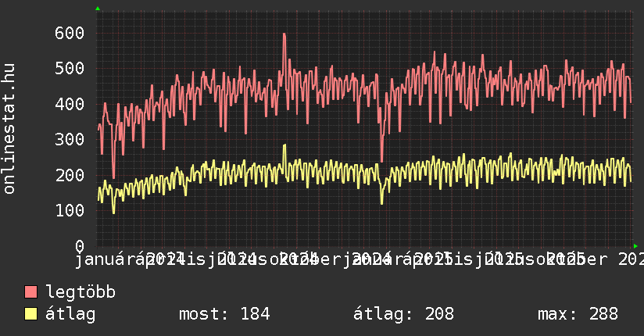
Task: Select the 100 y-axis label
Action: pos(70,210)
